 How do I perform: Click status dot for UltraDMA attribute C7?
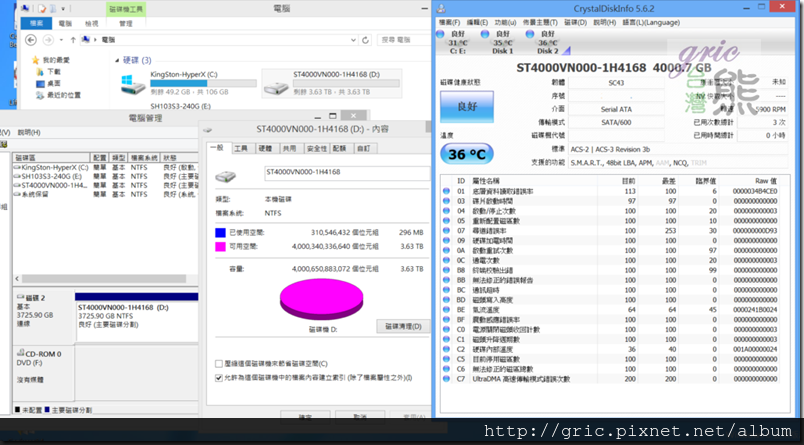[x=446, y=379]
